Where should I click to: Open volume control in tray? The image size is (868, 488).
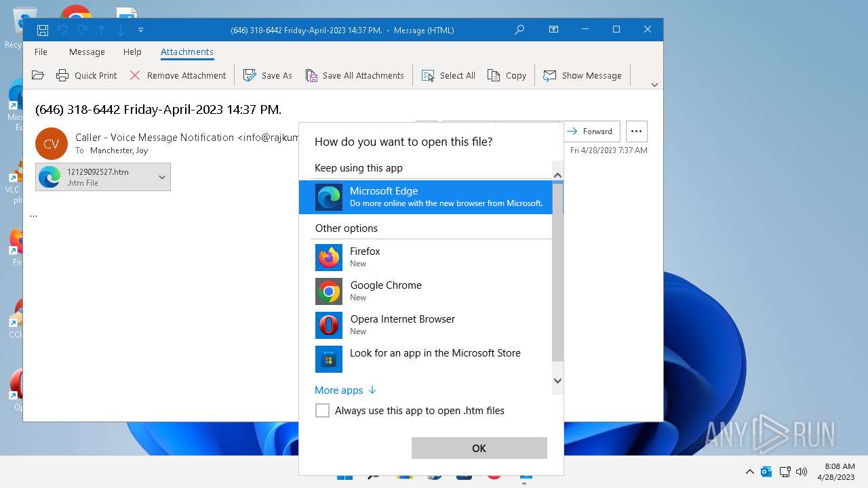click(802, 472)
